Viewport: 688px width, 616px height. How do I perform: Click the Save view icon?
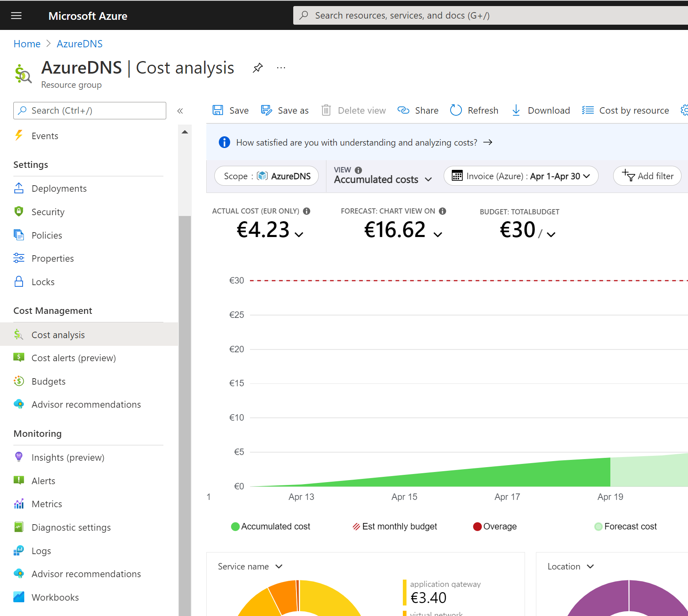pos(218,110)
